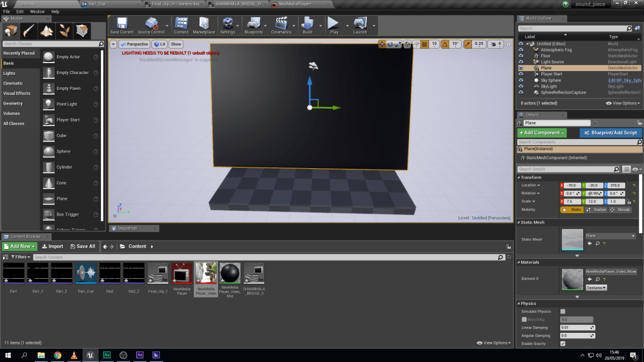The image size is (644, 362).
Task: Open the Filters button in Content Browser
Action: point(21,258)
